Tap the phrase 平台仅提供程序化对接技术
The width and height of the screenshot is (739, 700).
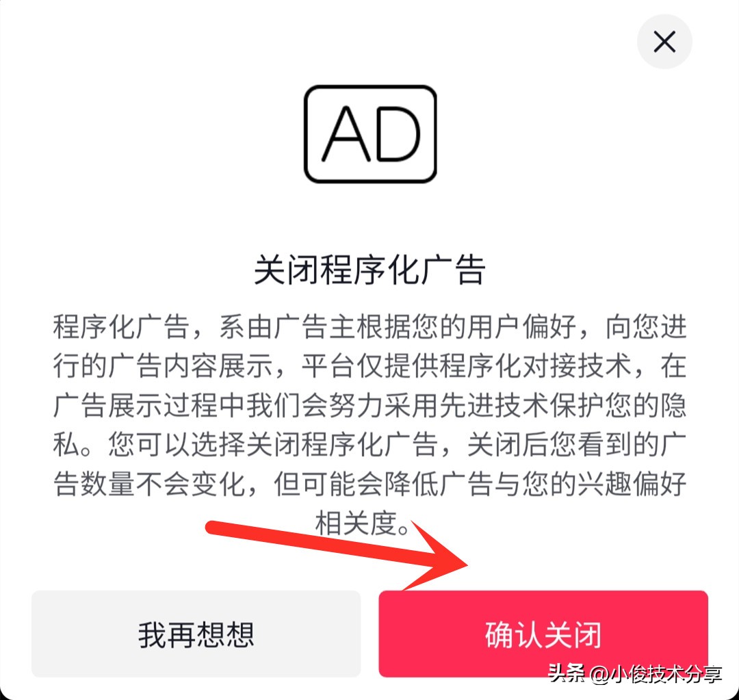click(x=467, y=366)
